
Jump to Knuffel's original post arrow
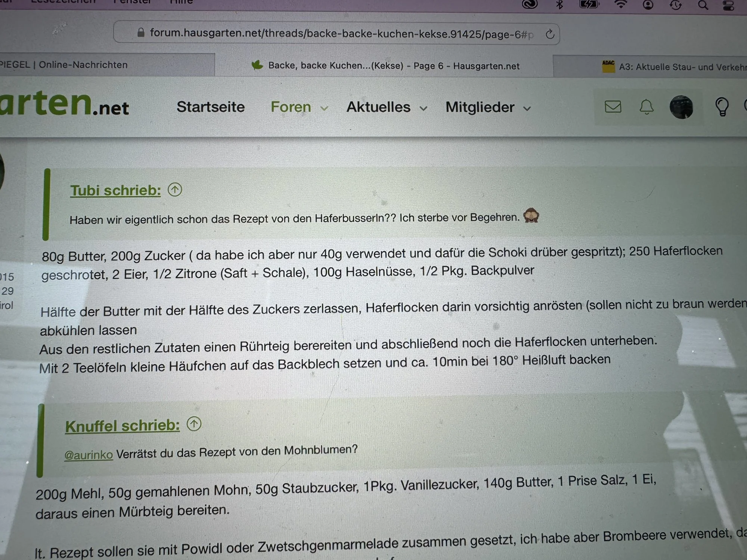coord(194,424)
